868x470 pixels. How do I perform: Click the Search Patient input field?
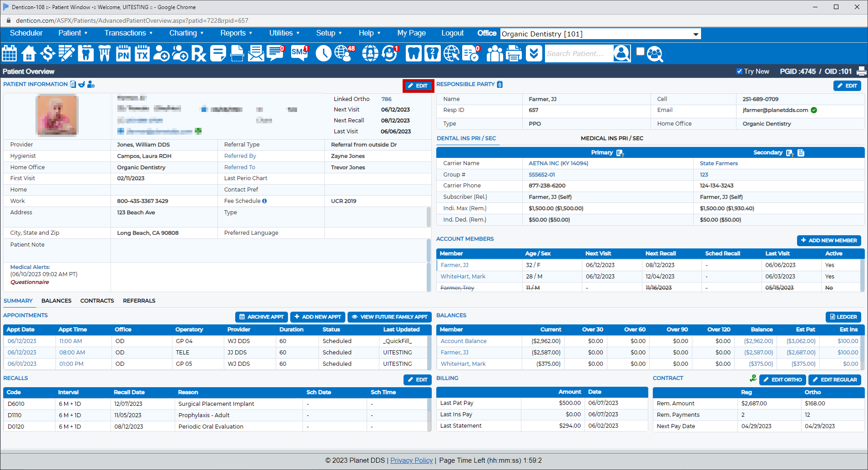click(578, 54)
